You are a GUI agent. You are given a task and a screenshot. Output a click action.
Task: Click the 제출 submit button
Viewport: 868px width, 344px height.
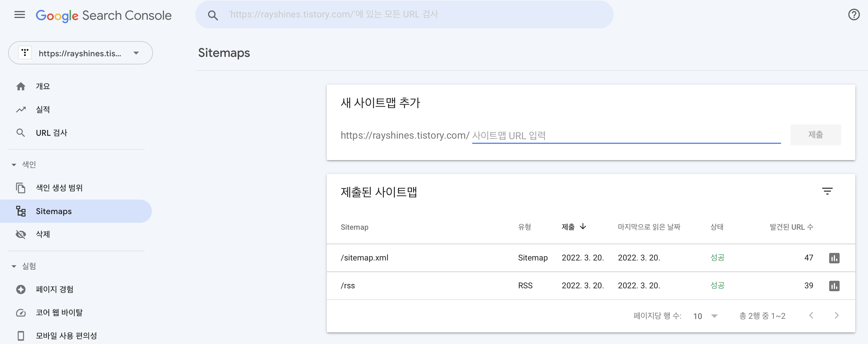click(816, 135)
